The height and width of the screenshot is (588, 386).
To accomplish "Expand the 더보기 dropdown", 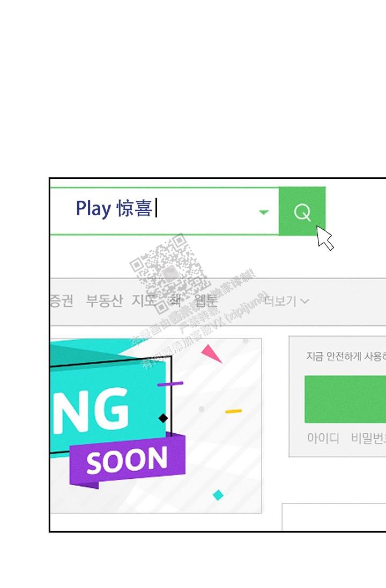I will click(x=286, y=301).
